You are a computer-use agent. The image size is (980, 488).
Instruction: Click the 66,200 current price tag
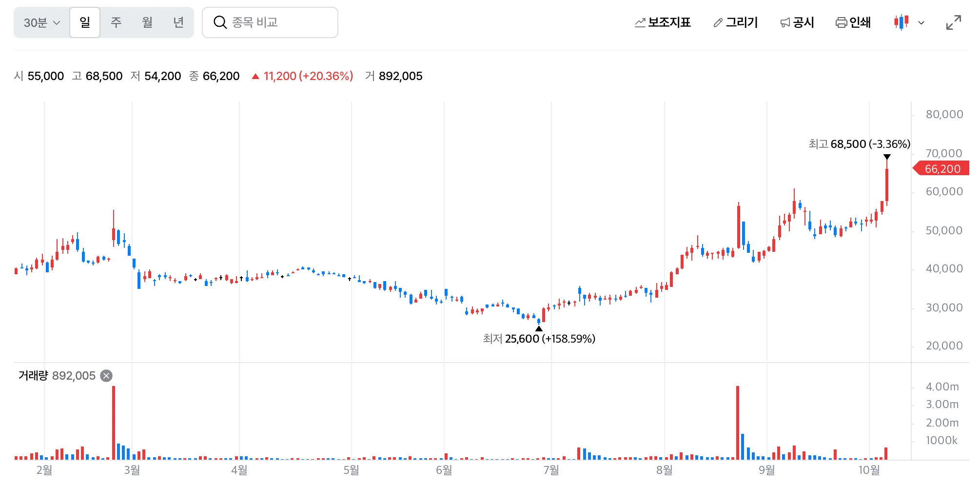pyautogui.click(x=941, y=169)
